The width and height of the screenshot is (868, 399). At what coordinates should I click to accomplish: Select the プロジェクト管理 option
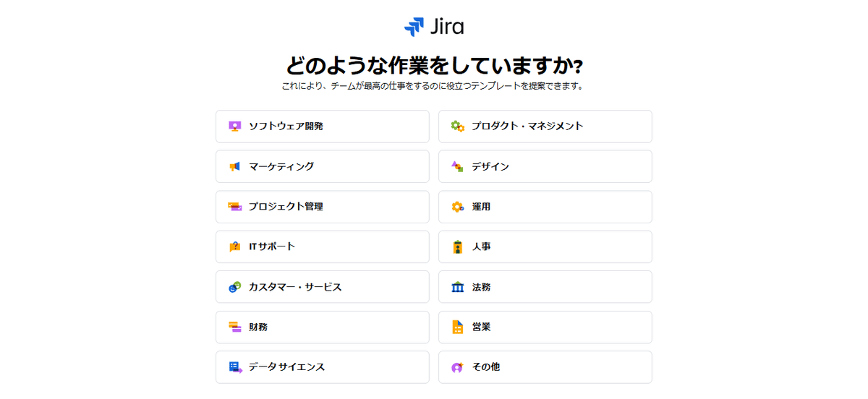tap(323, 207)
